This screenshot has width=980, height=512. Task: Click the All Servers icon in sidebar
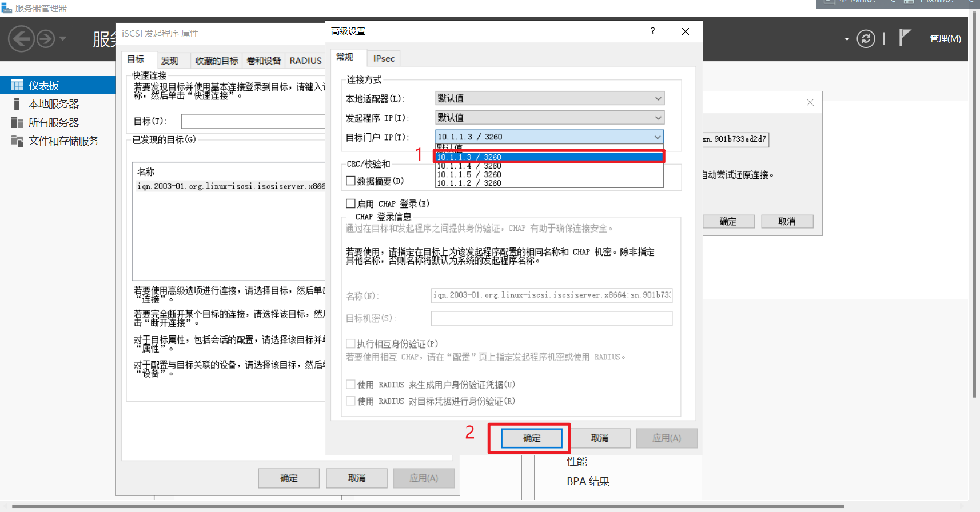pos(17,122)
